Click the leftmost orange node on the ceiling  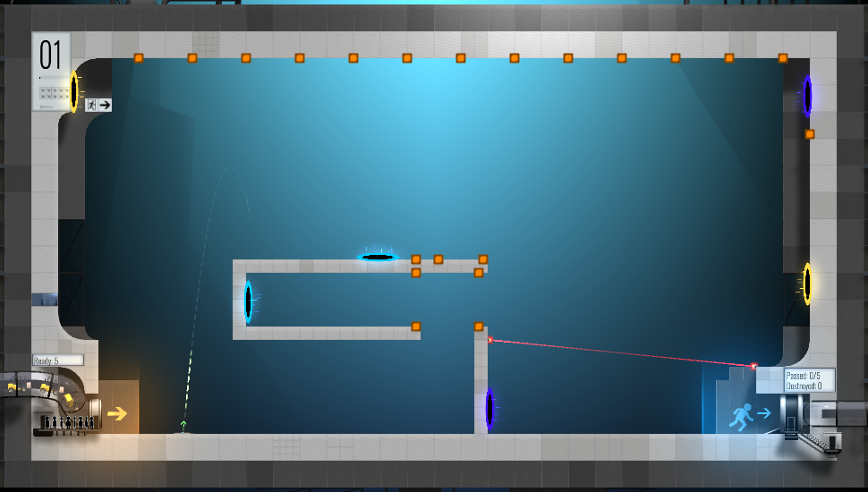coord(139,58)
